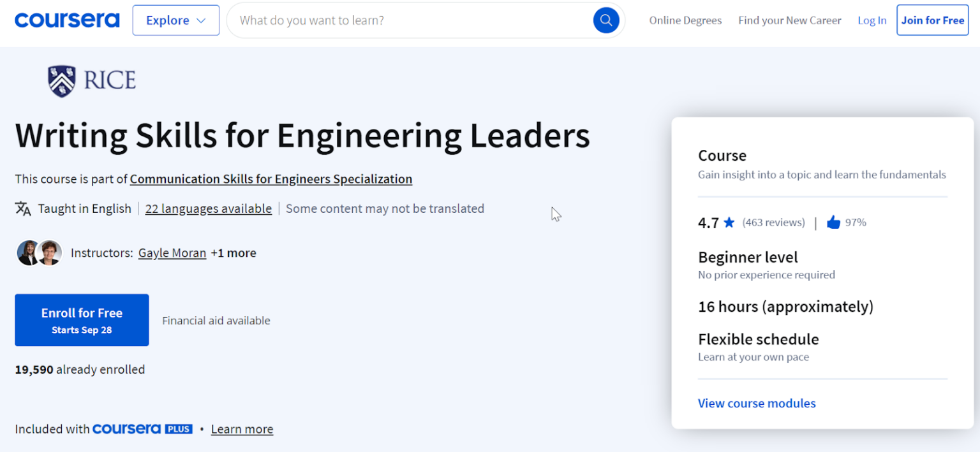
Task: Open View course modules
Action: tap(756, 403)
